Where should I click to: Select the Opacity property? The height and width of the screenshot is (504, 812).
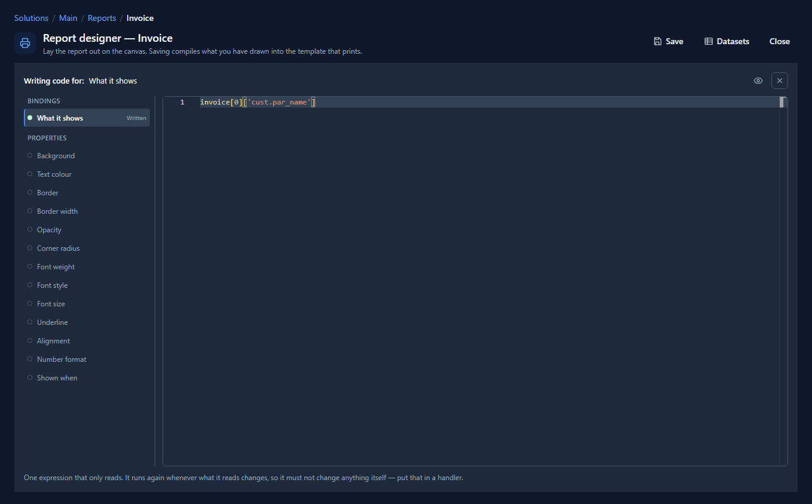[87, 229]
